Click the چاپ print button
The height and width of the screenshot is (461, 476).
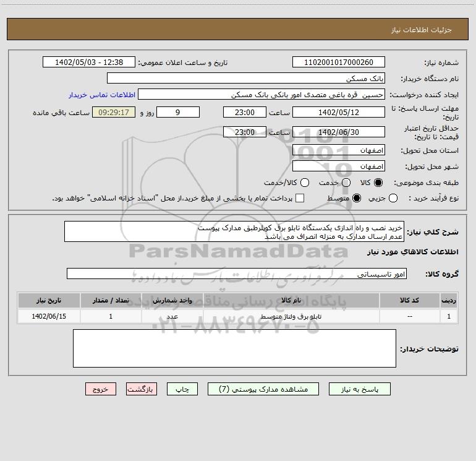coord(182,389)
